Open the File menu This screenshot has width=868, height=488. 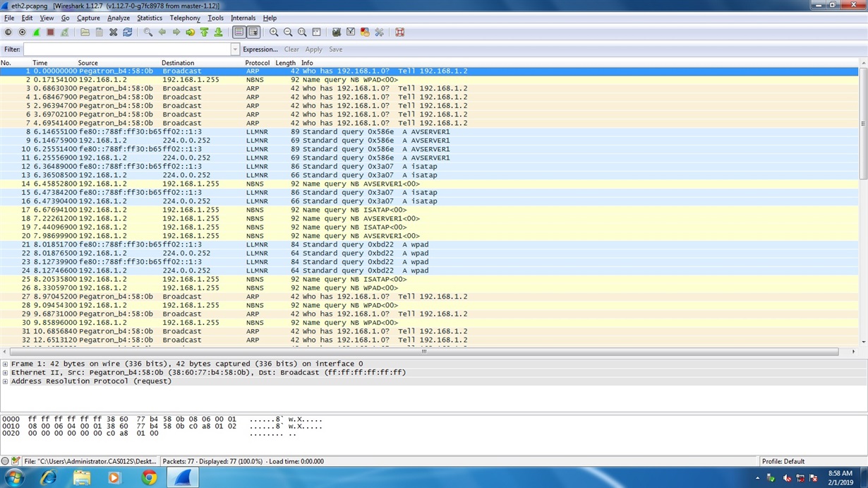pyautogui.click(x=9, y=18)
